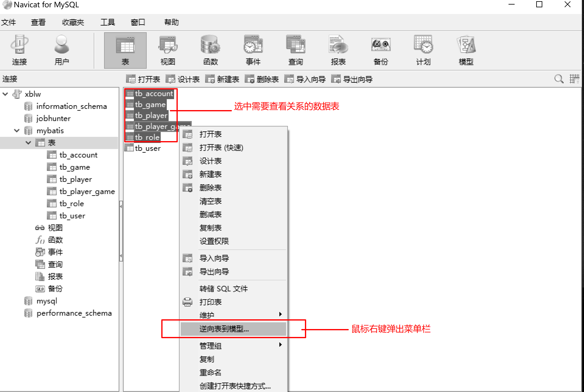Screen dimensions: 584x392
Task: Click 设计表 button in object toolbar
Action: (x=183, y=79)
